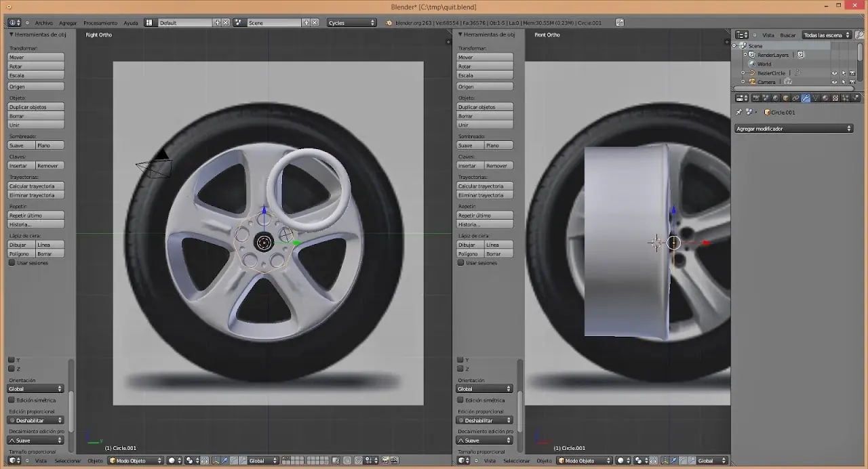Open viewport shading selector in Right Ortho footer
The image size is (868, 469).
[175, 461]
